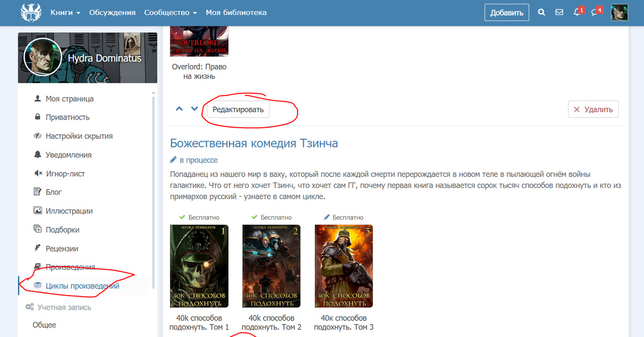Open the Книги dropdown menu
Screen dimensions: 644x337
(65, 12)
